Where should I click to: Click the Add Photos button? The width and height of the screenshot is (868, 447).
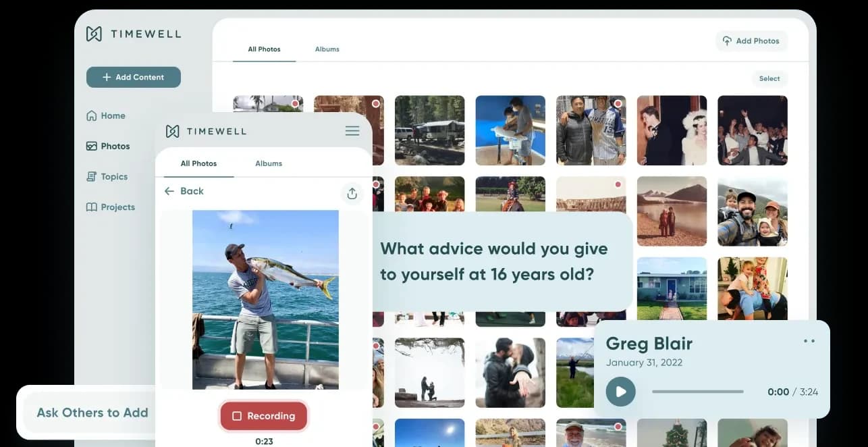click(751, 41)
